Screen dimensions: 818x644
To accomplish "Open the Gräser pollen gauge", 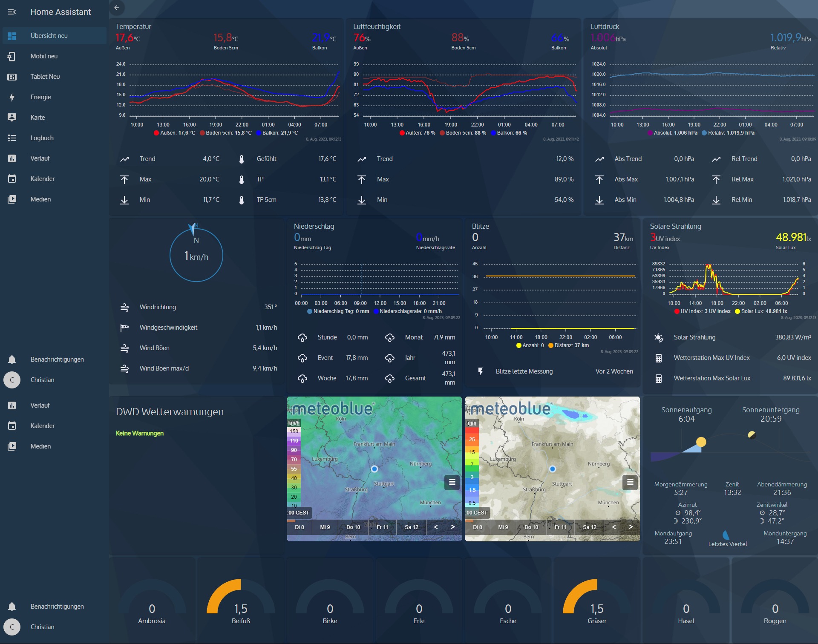I will 597,601.
